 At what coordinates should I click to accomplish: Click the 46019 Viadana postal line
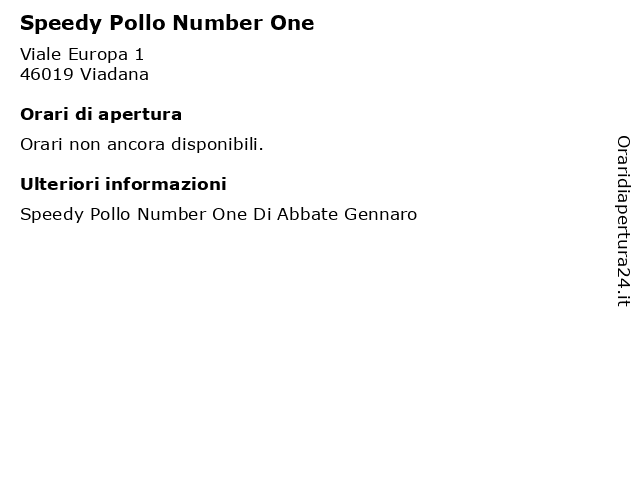point(84,74)
